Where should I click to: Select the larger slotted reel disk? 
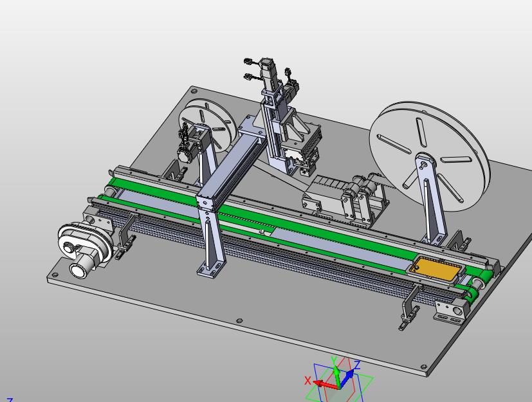(x=430, y=156)
